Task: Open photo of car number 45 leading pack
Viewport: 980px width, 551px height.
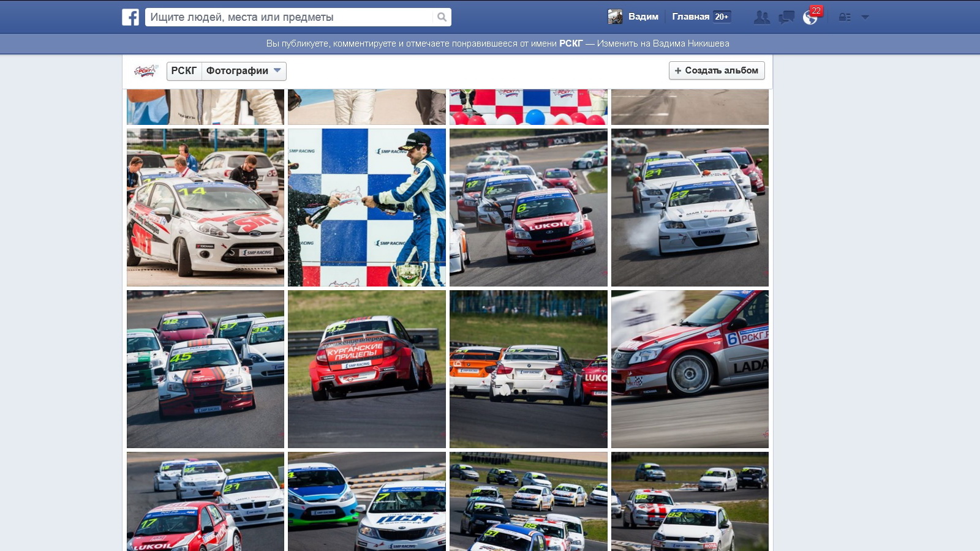Action: pyautogui.click(x=205, y=369)
